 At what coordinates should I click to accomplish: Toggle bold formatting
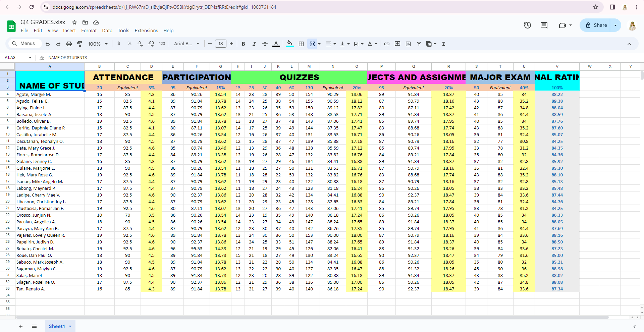[x=244, y=44]
